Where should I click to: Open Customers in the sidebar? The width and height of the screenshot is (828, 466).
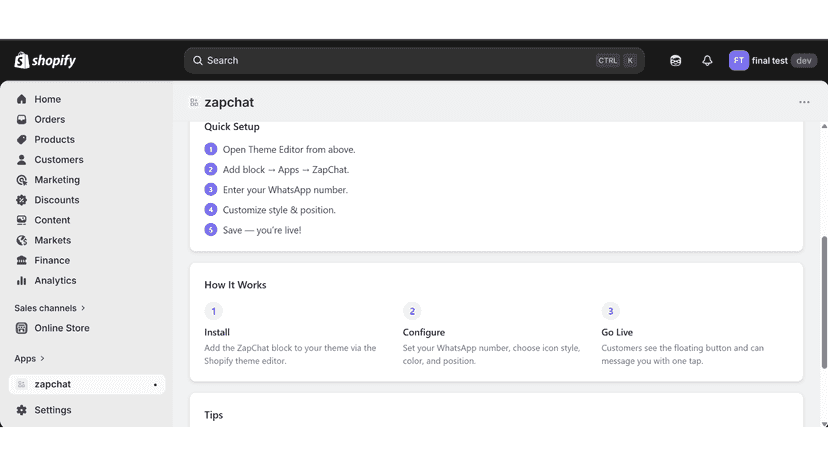tap(59, 160)
